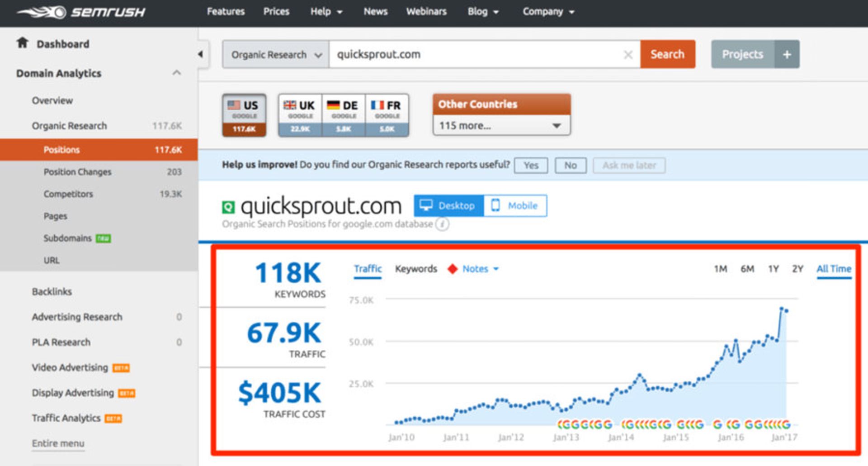Open the 115 more countries dropdown

(x=501, y=125)
